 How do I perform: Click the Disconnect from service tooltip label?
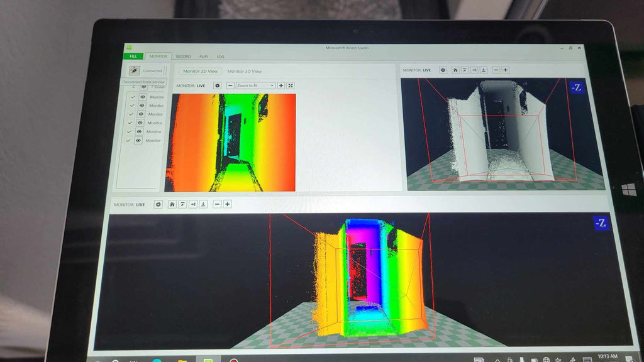[x=143, y=82]
